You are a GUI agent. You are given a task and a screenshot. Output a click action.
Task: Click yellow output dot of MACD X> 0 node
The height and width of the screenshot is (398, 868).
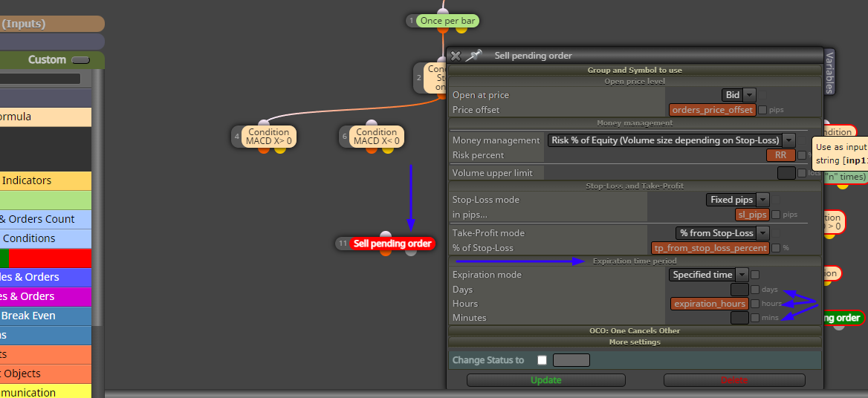[280, 149]
